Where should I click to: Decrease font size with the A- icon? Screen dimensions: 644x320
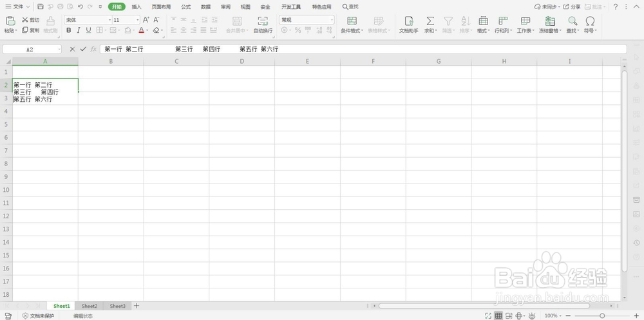point(156,20)
